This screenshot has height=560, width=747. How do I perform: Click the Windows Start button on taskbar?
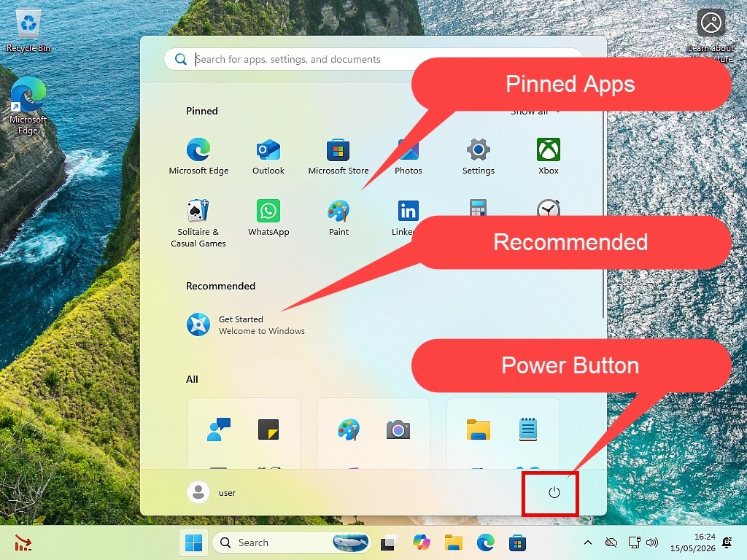(194, 542)
